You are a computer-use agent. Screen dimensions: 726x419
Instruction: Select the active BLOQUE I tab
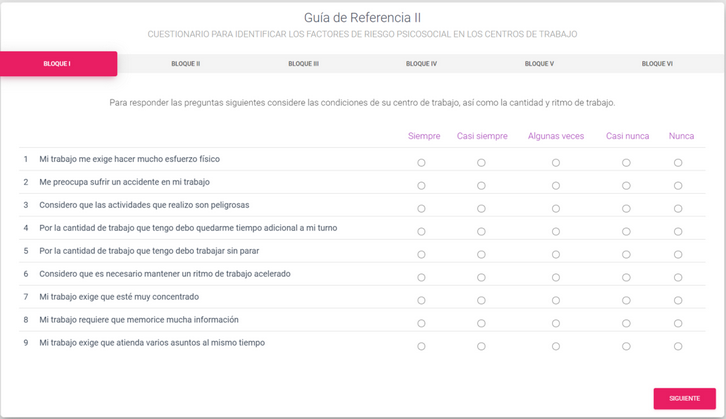(x=58, y=64)
